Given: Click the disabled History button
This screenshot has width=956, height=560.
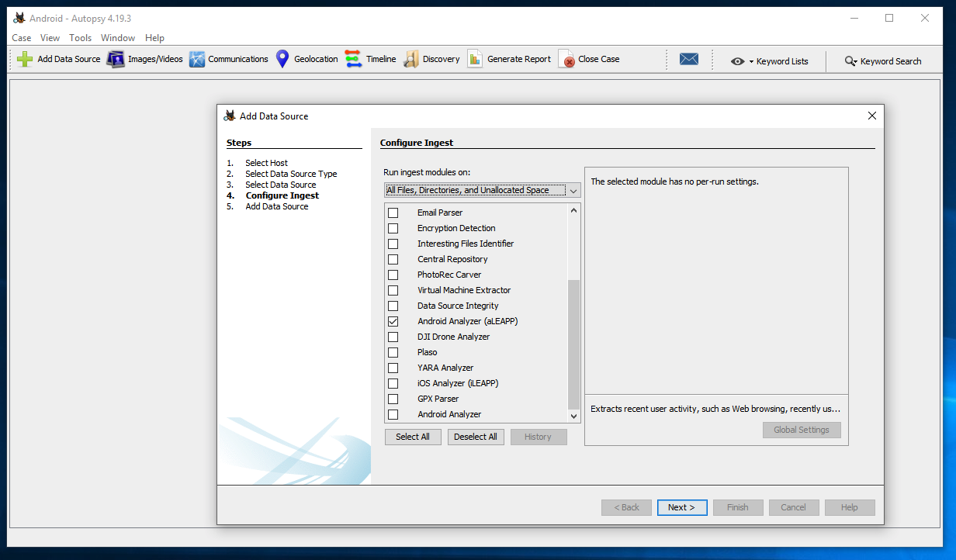Looking at the screenshot, I should (538, 437).
